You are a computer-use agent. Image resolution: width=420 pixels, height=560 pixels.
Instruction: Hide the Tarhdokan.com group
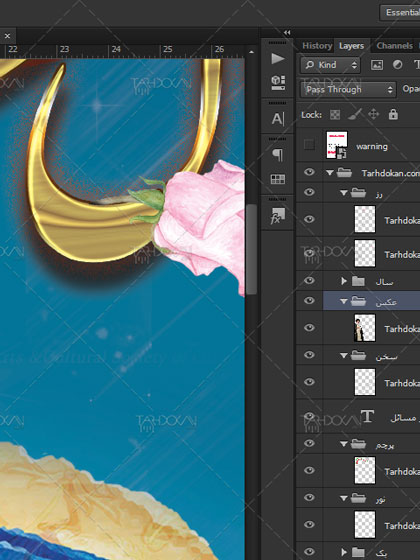[309, 172]
